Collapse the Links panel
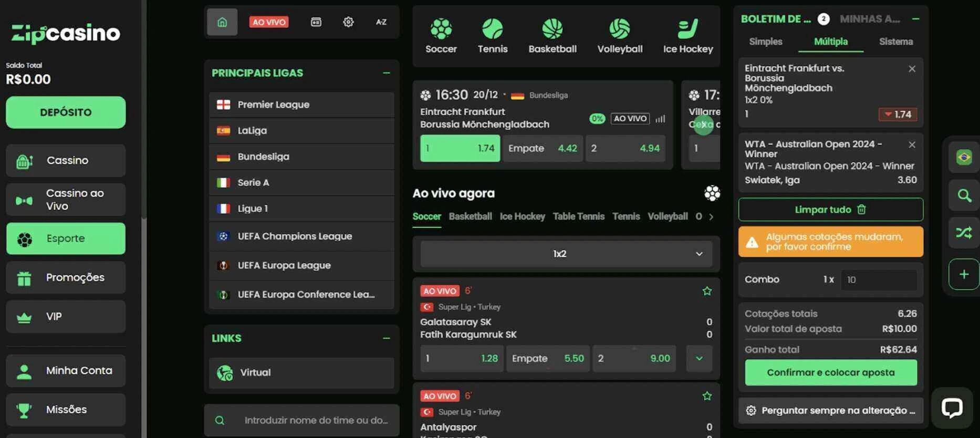This screenshot has height=438, width=980. point(387,338)
